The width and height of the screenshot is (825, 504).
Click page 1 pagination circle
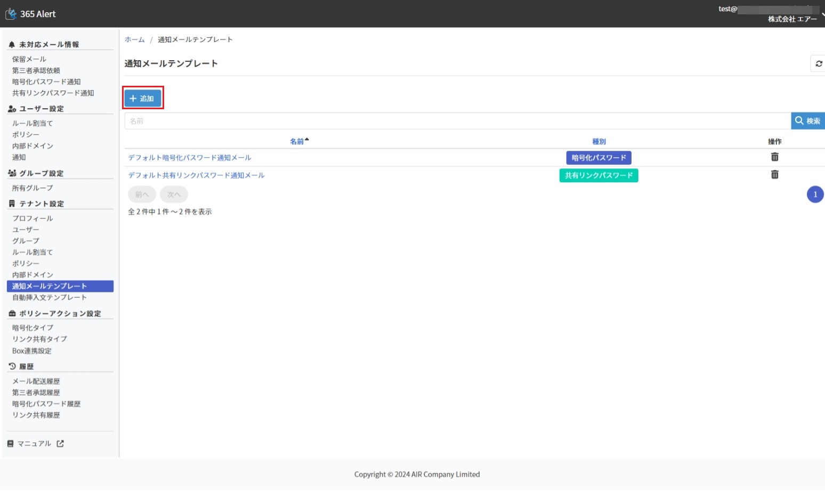tap(815, 194)
